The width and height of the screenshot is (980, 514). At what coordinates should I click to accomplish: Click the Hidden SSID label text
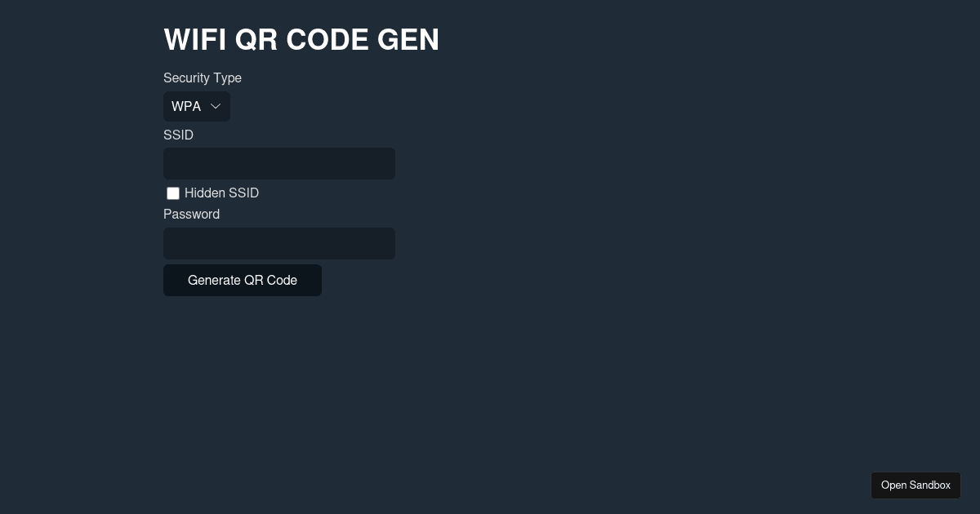(221, 193)
